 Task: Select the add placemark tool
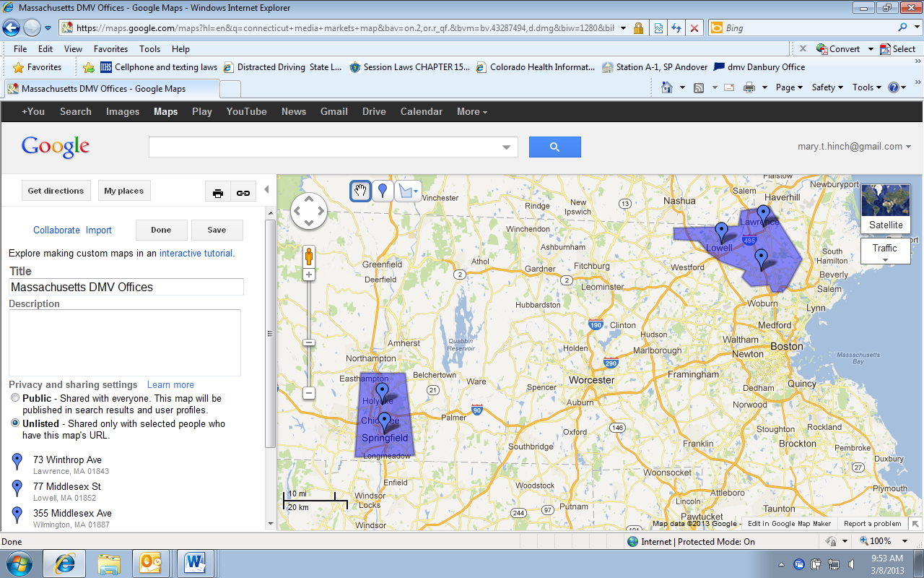383,191
